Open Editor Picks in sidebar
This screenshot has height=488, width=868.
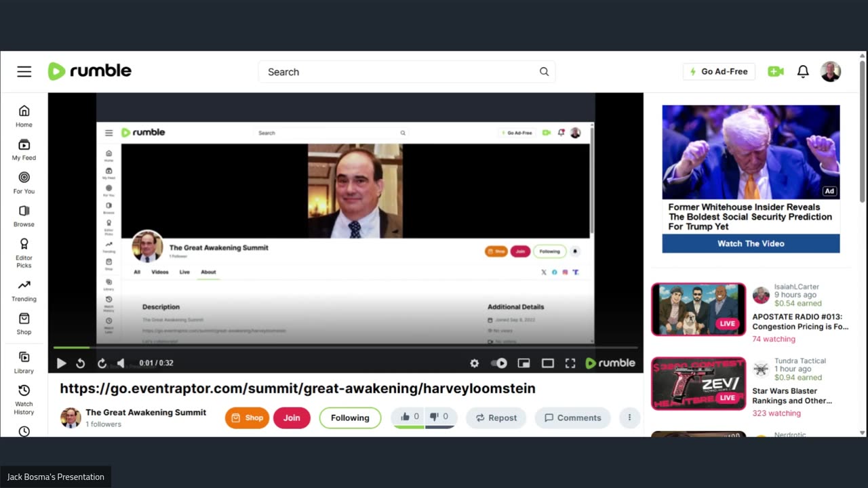click(24, 253)
